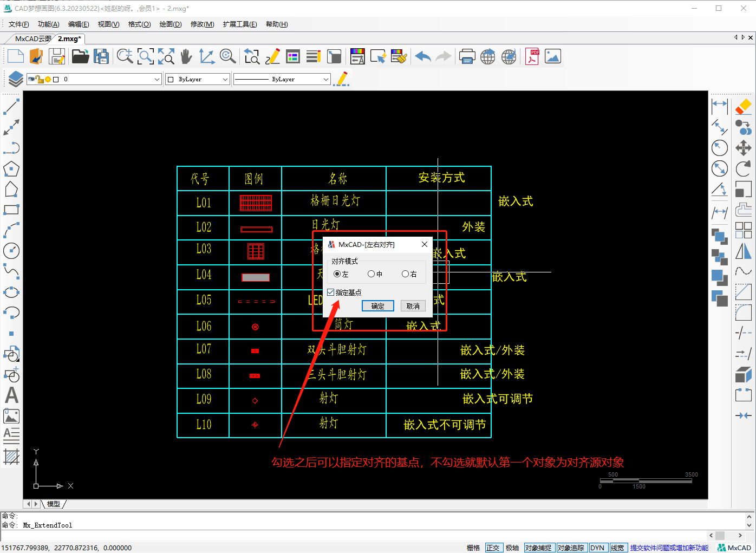
Task: Open the ByLayer color dropdown
Action: [225, 80]
